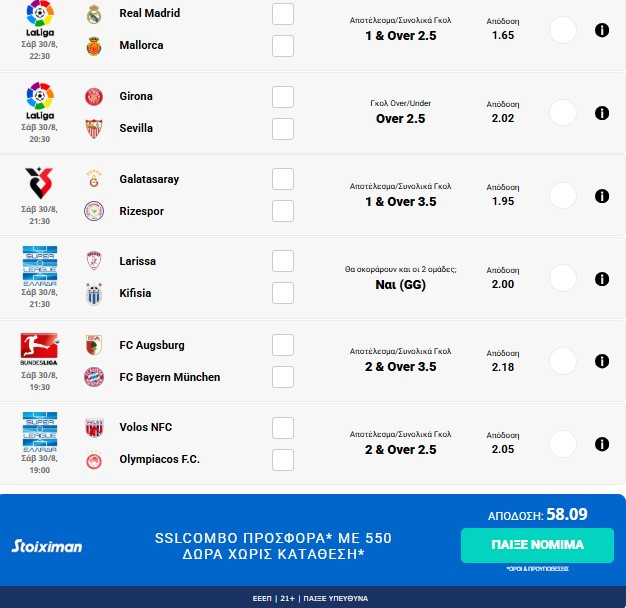This screenshot has height=608, width=626.
Task: Show info for Larissa vs Kifisia
Action: pos(602,278)
